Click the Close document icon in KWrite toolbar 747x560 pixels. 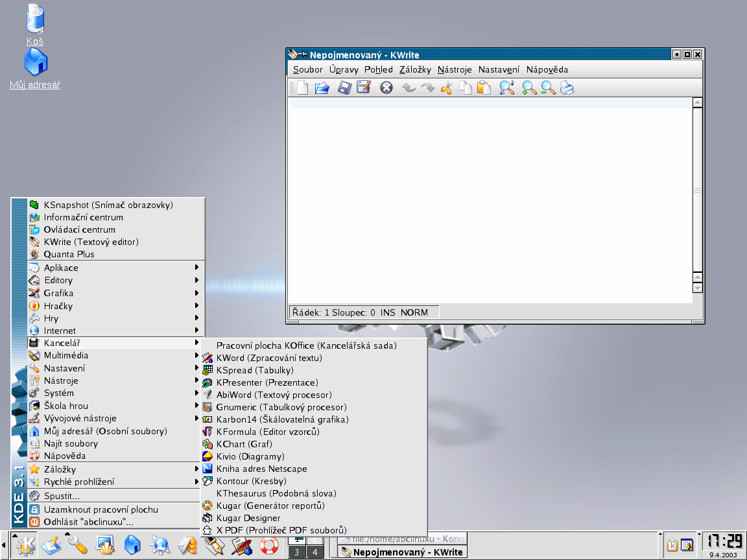tap(386, 87)
